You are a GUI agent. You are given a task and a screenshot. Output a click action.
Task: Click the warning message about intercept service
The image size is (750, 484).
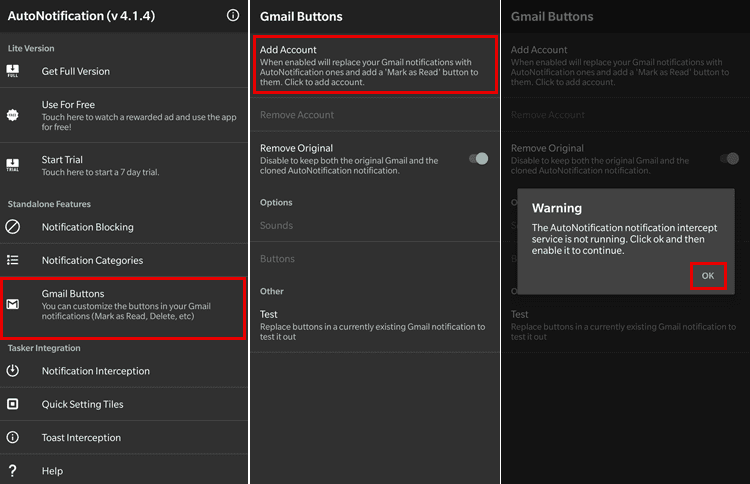(624, 239)
